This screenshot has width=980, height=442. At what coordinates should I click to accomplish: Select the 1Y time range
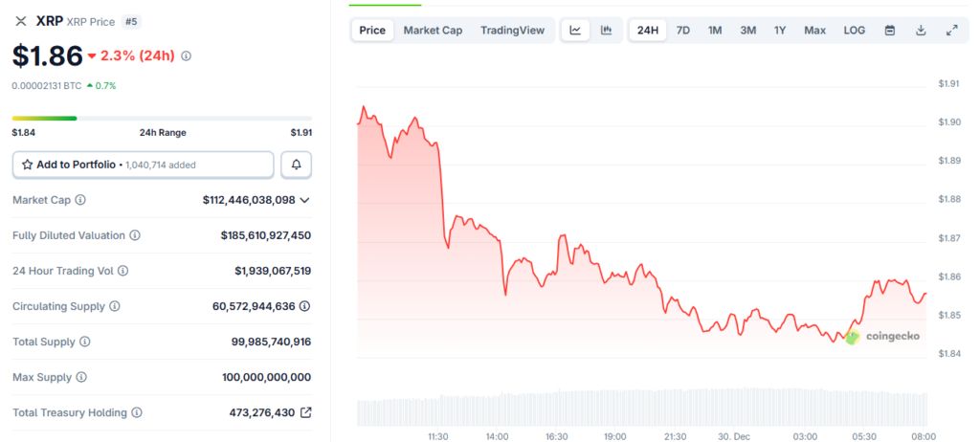coord(780,30)
